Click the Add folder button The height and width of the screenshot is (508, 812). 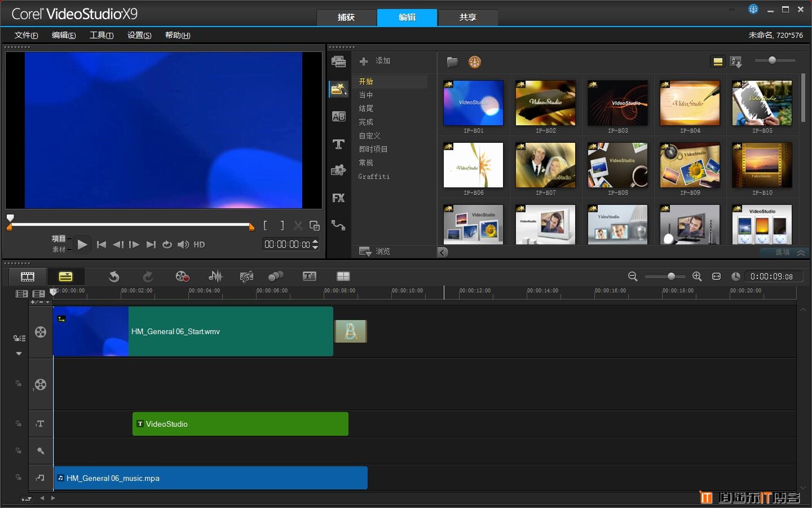pyautogui.click(x=375, y=61)
